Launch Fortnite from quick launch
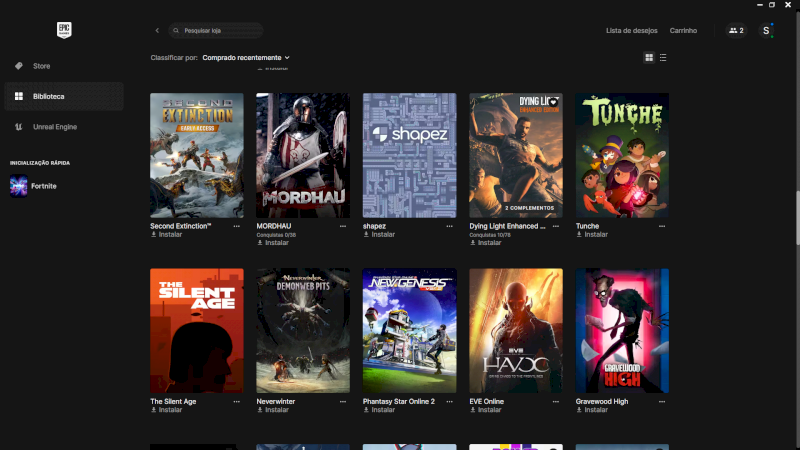This screenshot has width=800, height=450. [x=64, y=186]
